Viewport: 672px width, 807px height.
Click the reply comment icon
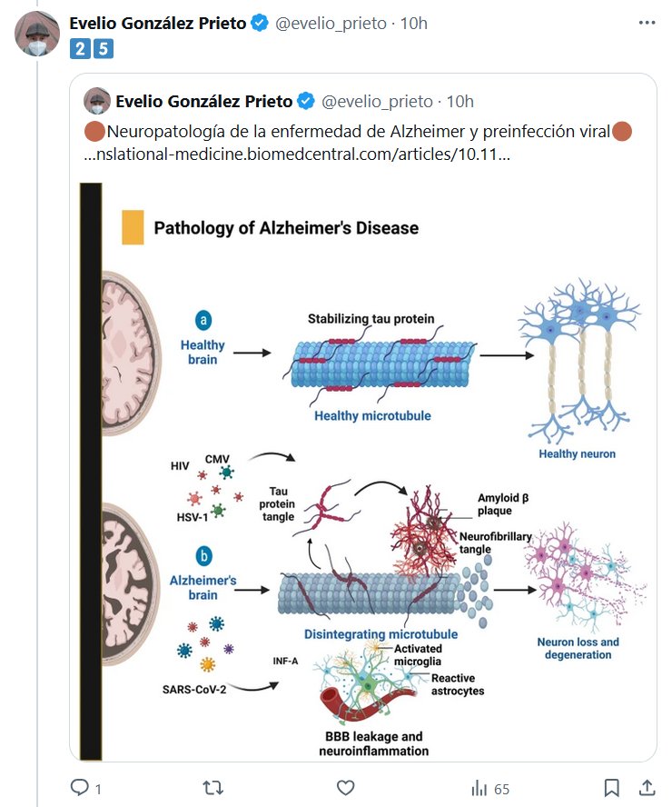click(80, 787)
